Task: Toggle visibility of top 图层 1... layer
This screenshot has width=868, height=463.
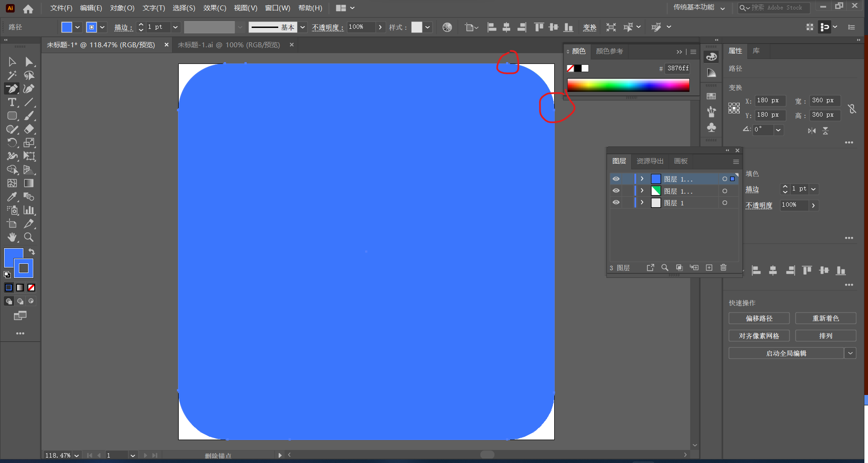Action: (x=616, y=179)
